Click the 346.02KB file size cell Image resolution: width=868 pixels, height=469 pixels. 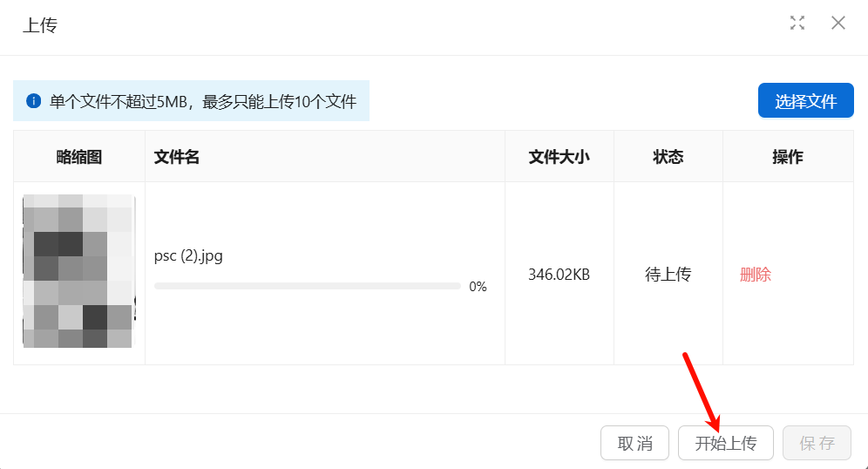click(x=559, y=275)
